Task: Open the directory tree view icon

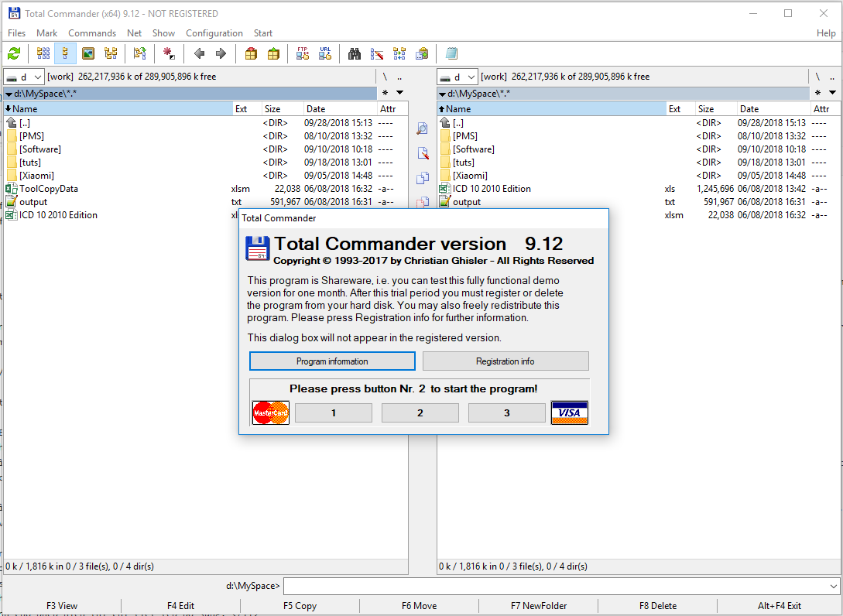Action: tap(111, 53)
